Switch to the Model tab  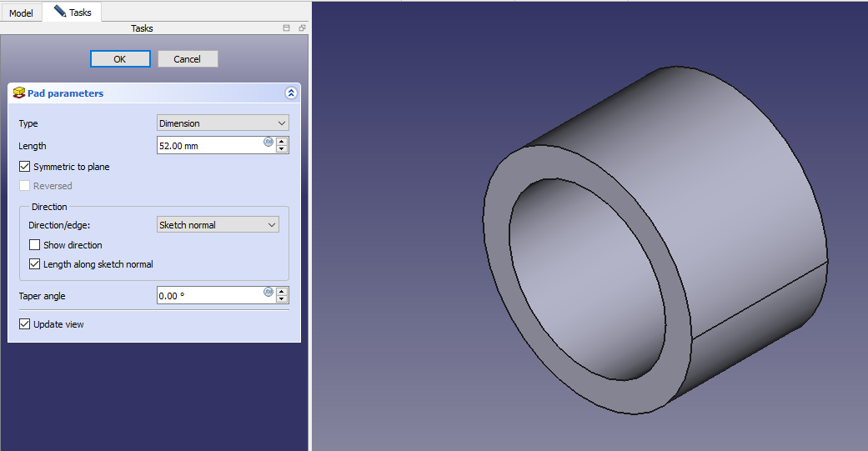[x=21, y=13]
